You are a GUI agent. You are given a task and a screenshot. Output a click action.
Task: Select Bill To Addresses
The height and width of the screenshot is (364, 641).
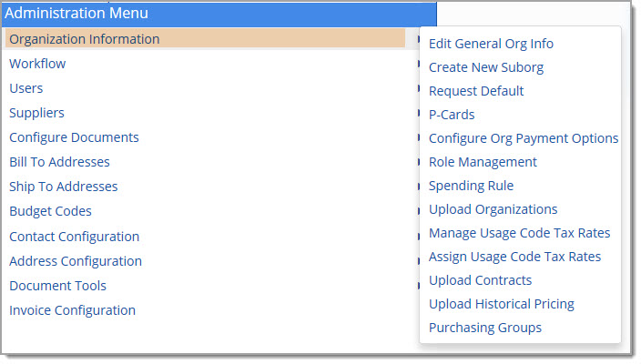60,162
